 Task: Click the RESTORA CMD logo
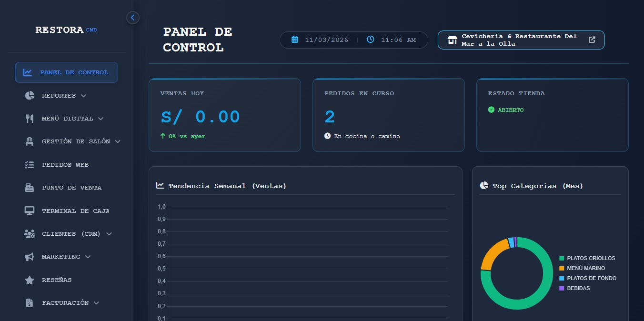pos(65,30)
